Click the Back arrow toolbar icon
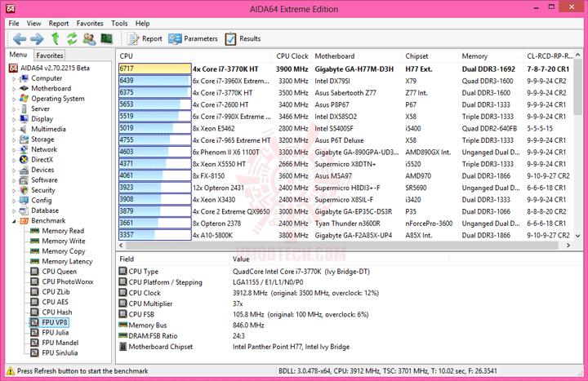This screenshot has height=381, width=588. (x=20, y=38)
